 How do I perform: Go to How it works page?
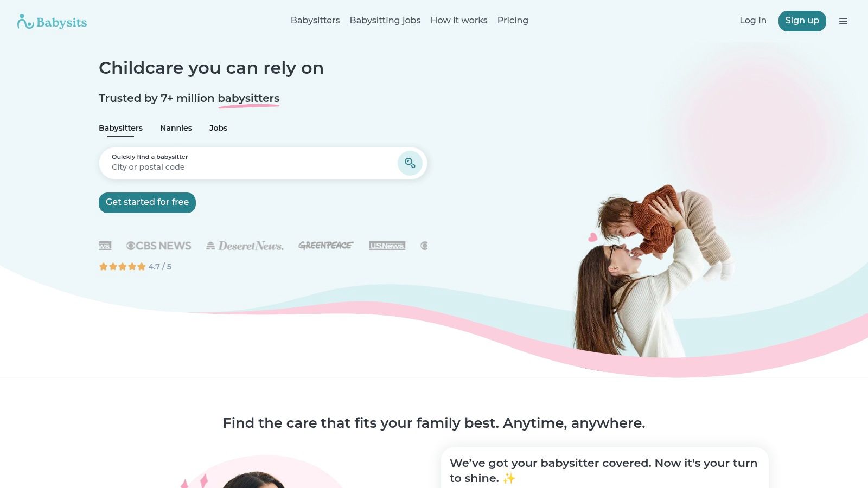tap(459, 20)
